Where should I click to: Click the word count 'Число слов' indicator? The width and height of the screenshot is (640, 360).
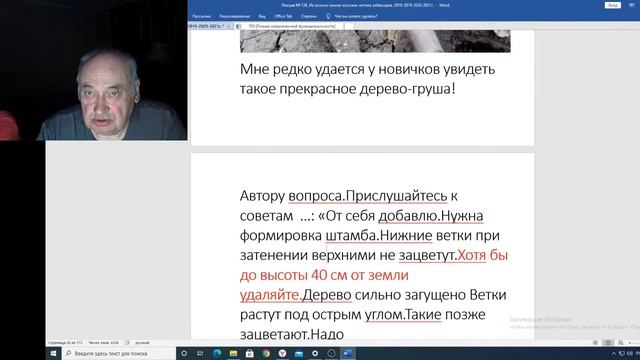click(104, 343)
